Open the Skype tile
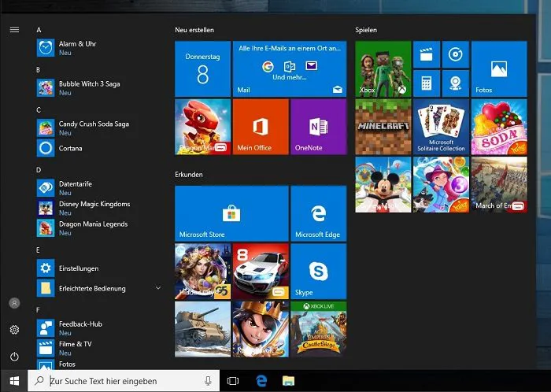The height and width of the screenshot is (392, 551). pyautogui.click(x=319, y=272)
